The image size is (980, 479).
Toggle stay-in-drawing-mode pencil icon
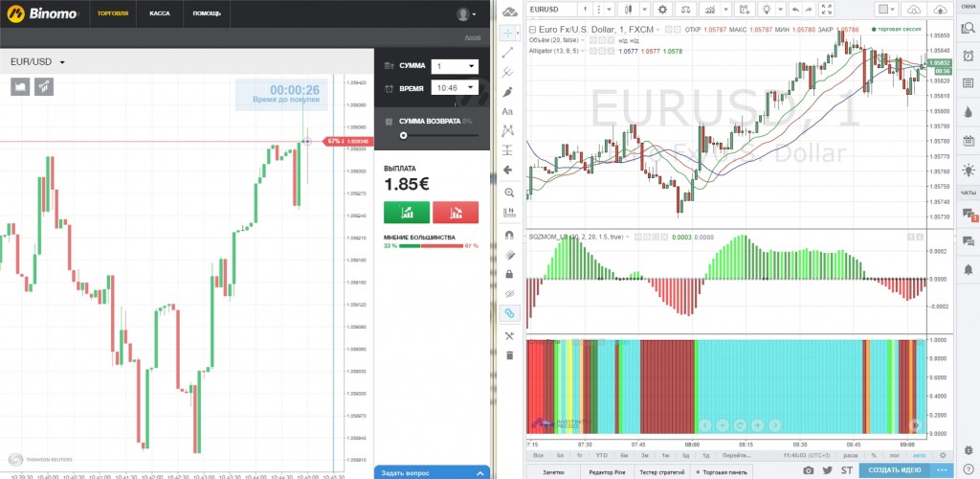click(x=509, y=255)
